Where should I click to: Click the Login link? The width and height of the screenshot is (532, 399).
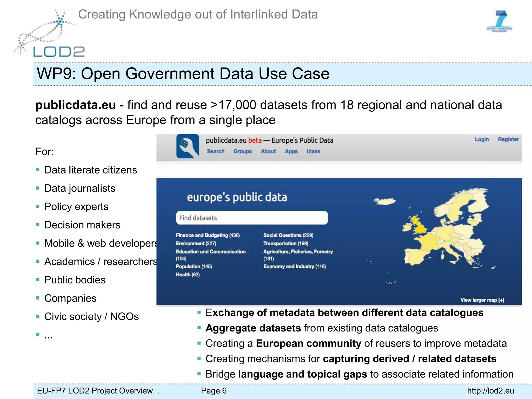tap(482, 139)
